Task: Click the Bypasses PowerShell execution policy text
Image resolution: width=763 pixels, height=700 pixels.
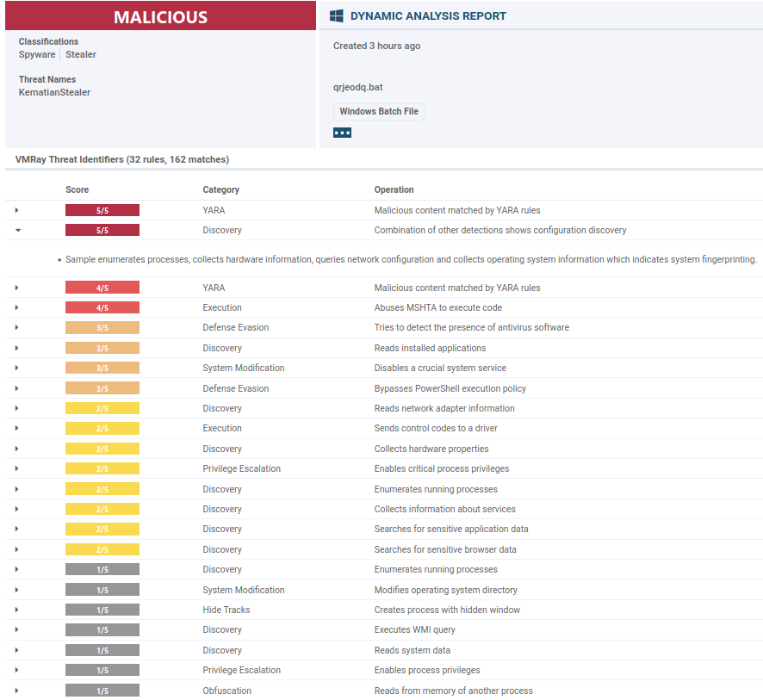Action: point(450,388)
